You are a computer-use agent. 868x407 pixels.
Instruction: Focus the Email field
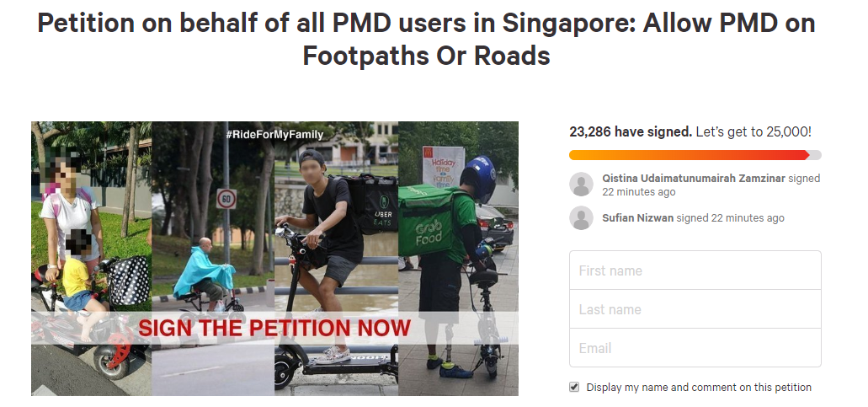click(695, 348)
